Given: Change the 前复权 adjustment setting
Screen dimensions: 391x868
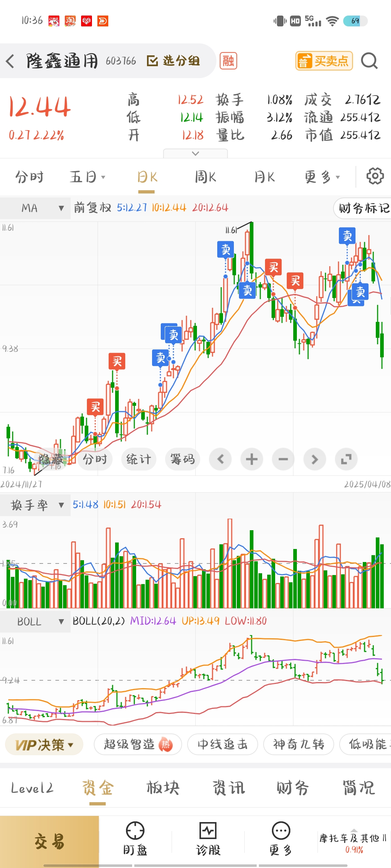Looking at the screenshot, I should [92, 208].
